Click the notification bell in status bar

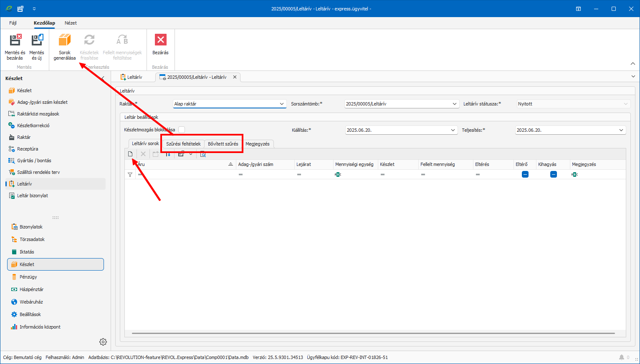[622, 357]
